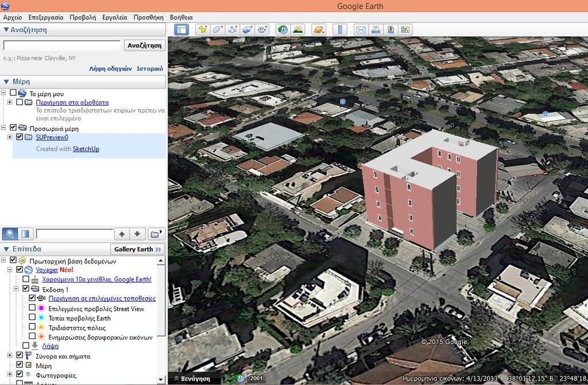The image size is (588, 385).
Task: Collapse Τα μέρη μου tree node
Action: 3,93
